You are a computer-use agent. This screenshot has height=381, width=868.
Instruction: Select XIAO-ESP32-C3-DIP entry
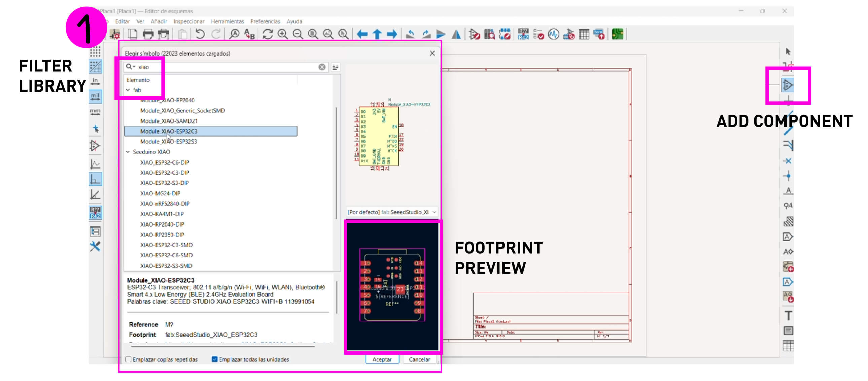tap(165, 172)
